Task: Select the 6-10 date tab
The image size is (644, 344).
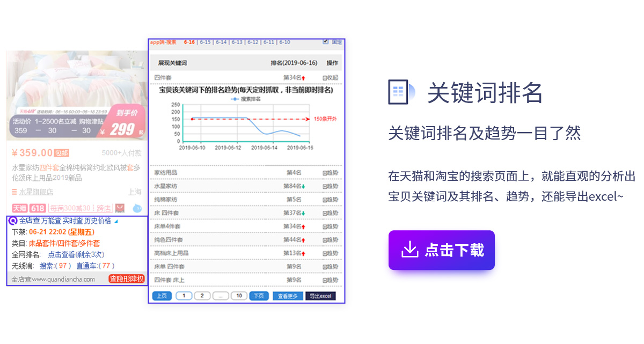Action: tap(284, 42)
